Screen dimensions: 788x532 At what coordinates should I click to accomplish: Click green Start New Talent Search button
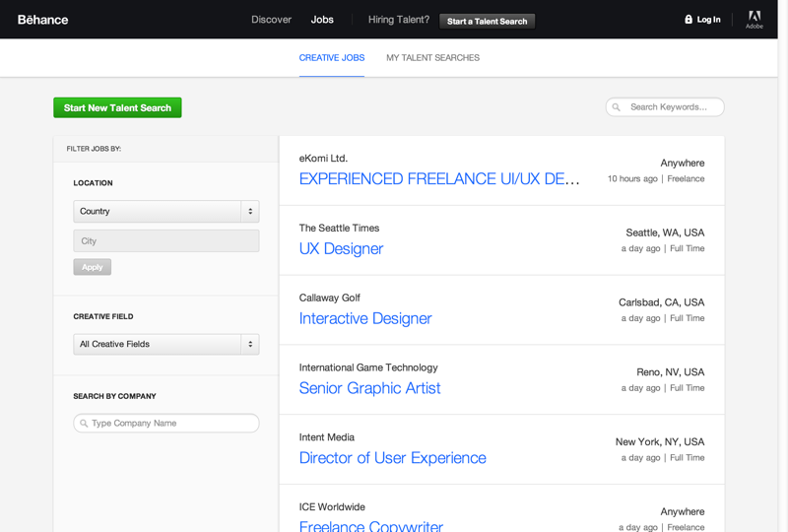[x=117, y=107]
